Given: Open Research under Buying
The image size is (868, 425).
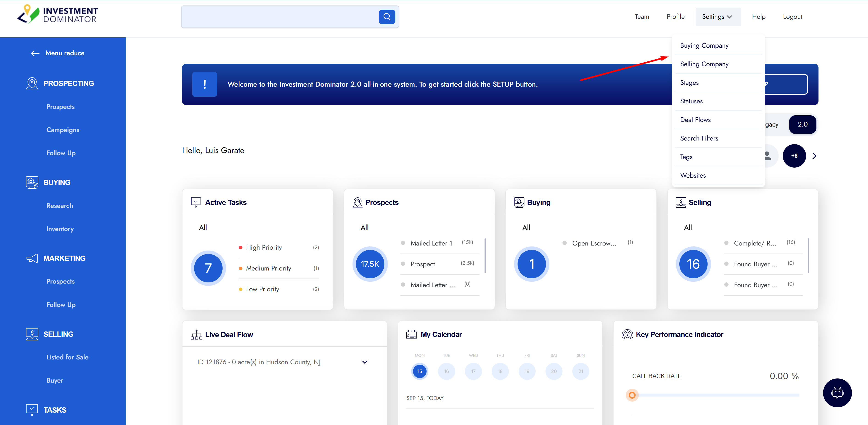Looking at the screenshot, I should point(60,206).
